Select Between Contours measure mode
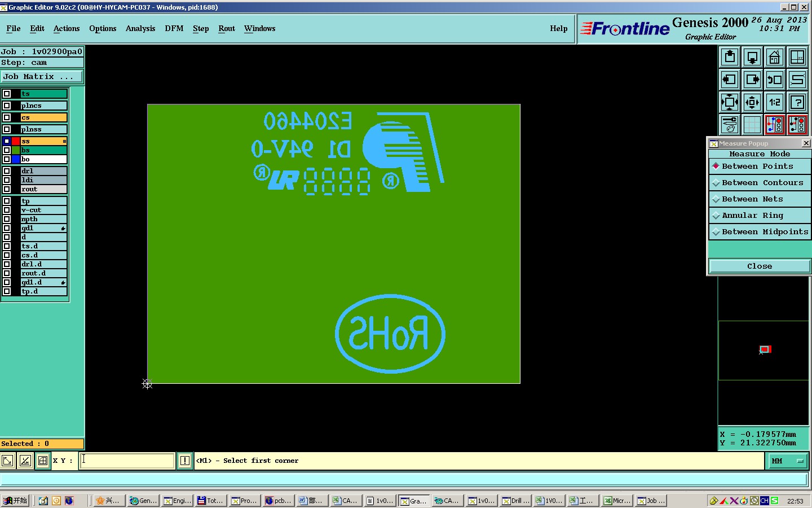 [760, 183]
